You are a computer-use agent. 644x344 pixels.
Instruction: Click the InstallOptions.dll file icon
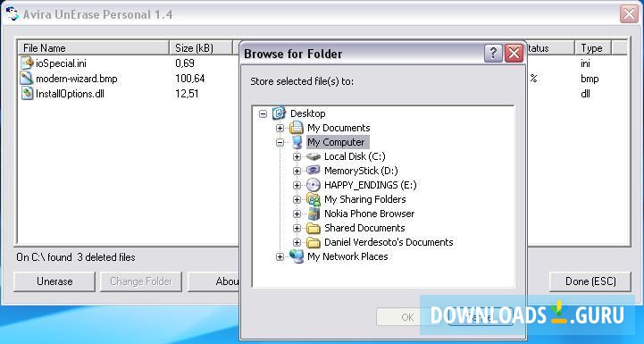click(x=27, y=93)
